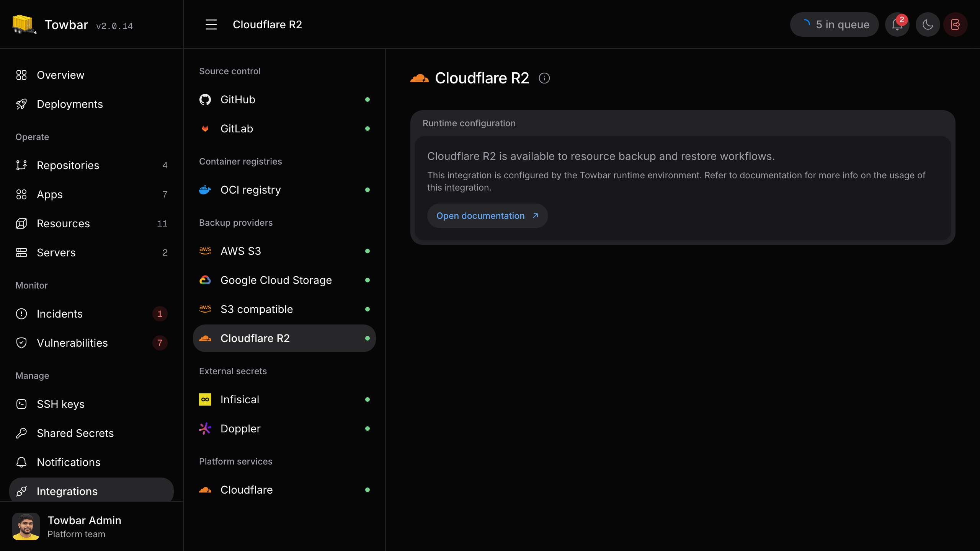Click the OCI registry Docker icon
The image size is (980, 551).
coord(205,190)
